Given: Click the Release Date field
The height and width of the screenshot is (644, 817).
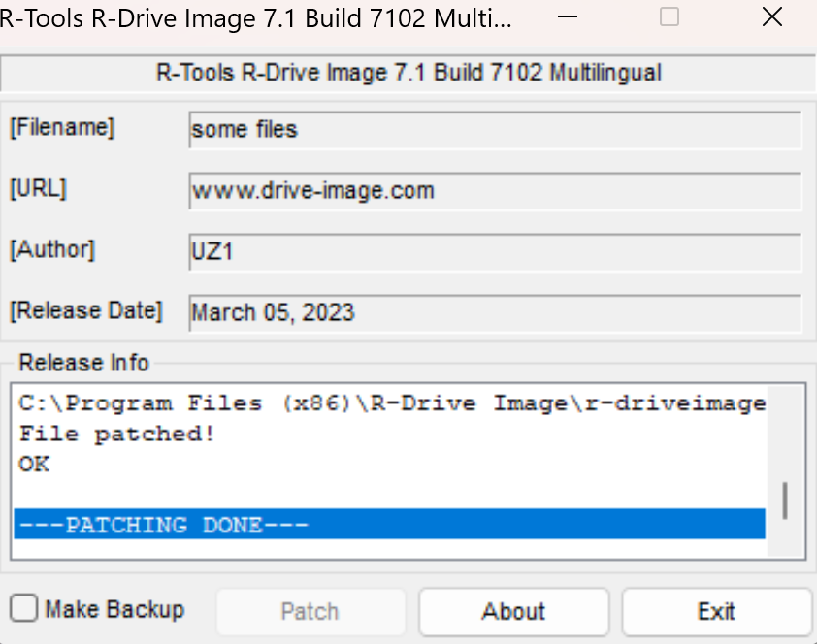Looking at the screenshot, I should coord(495,313).
